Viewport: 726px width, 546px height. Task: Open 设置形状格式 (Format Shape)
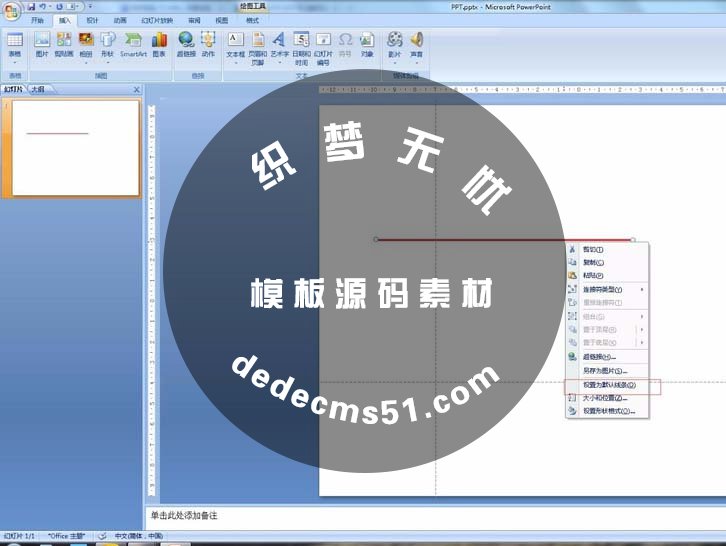coord(607,411)
